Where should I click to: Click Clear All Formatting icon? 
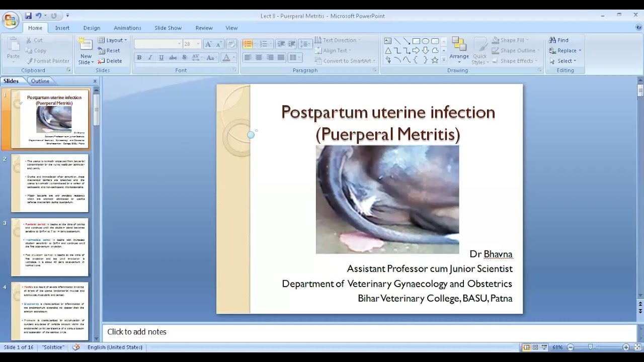click(x=231, y=44)
